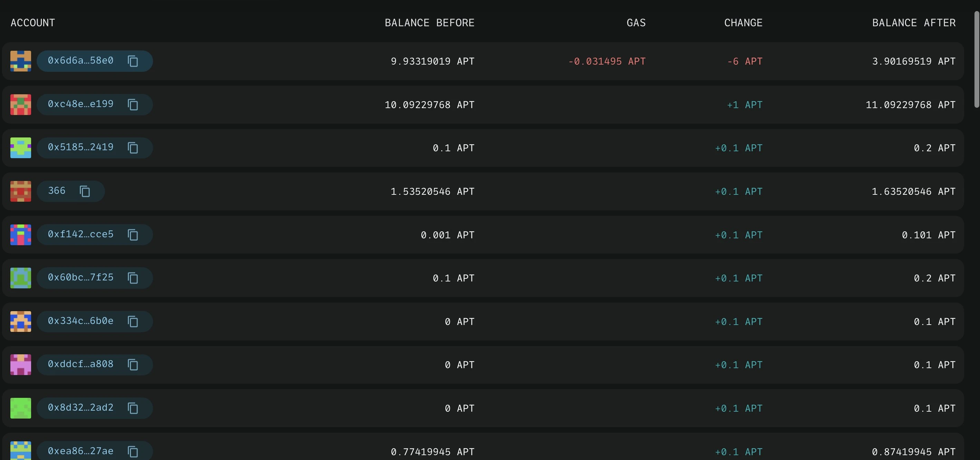
Task: Click the pink 0xddcf…a808 identicon avatar
Action: click(x=20, y=365)
